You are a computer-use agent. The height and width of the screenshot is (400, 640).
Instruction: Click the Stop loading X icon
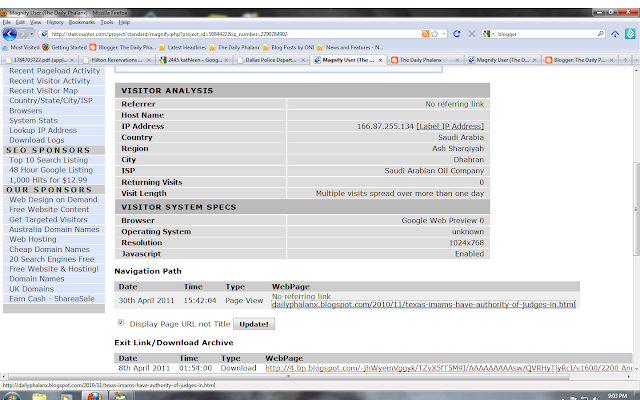471,34
